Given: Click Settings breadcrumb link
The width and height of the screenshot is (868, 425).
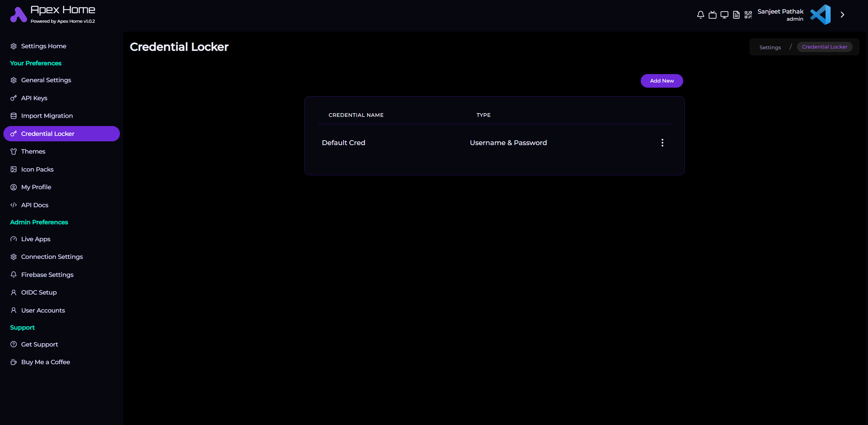Looking at the screenshot, I should pos(770,47).
